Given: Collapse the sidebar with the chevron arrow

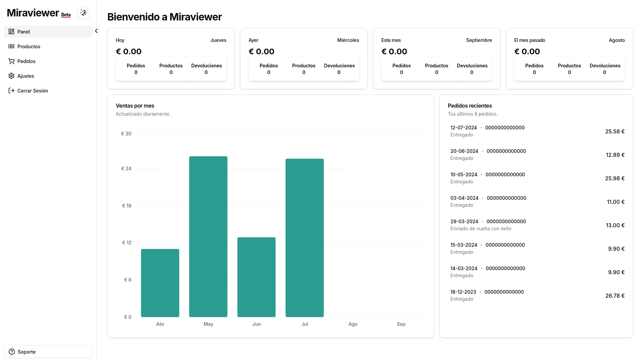Looking at the screenshot, I should click(96, 31).
